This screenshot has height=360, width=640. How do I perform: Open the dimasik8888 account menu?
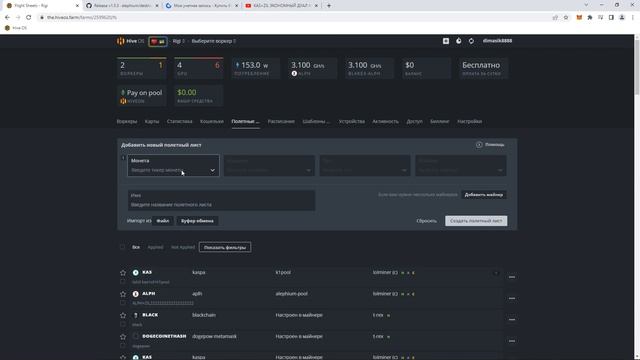pyautogui.click(x=497, y=41)
